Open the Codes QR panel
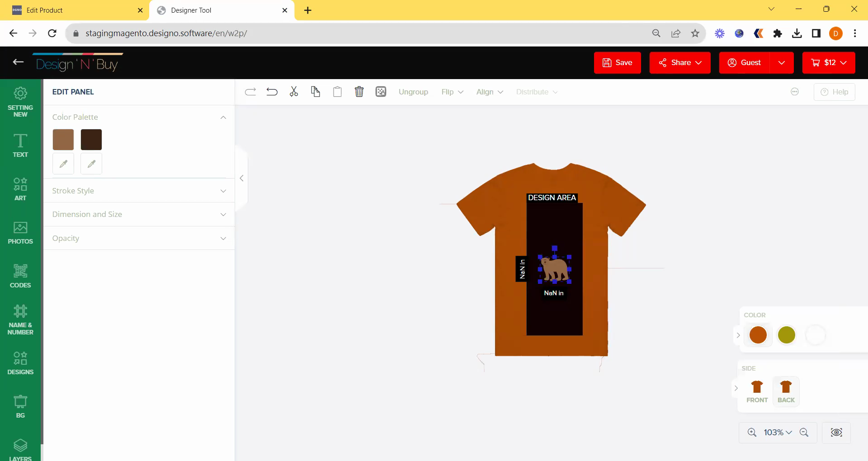This screenshot has height=461, width=868. pyautogui.click(x=20, y=276)
